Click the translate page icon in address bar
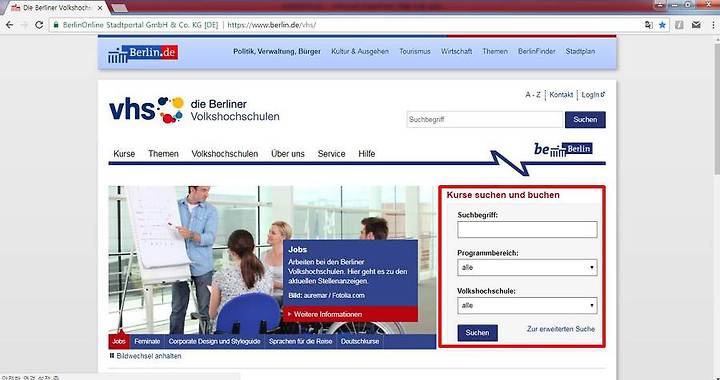This screenshot has width=720, height=380. pyautogui.click(x=648, y=25)
